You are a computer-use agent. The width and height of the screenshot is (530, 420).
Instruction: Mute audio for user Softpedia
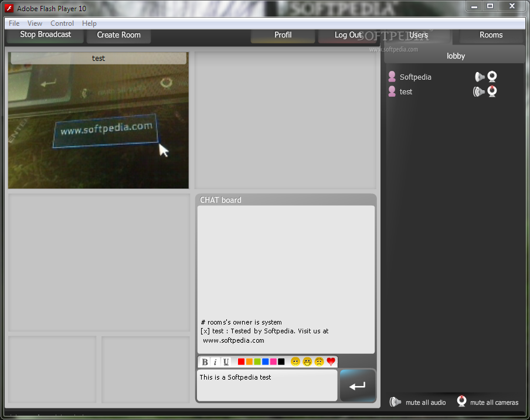pos(480,77)
